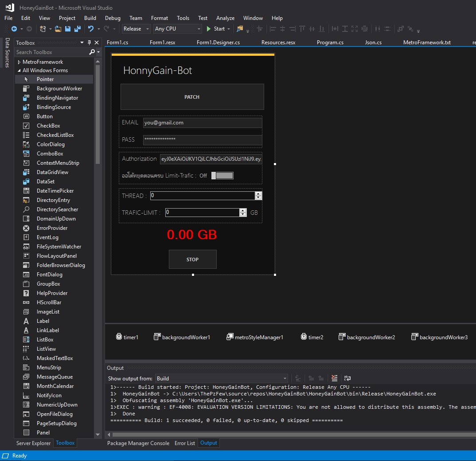Open the Search Toolbox options dropdown arrow
Viewport: 476px width, 461px height.
[x=98, y=52]
